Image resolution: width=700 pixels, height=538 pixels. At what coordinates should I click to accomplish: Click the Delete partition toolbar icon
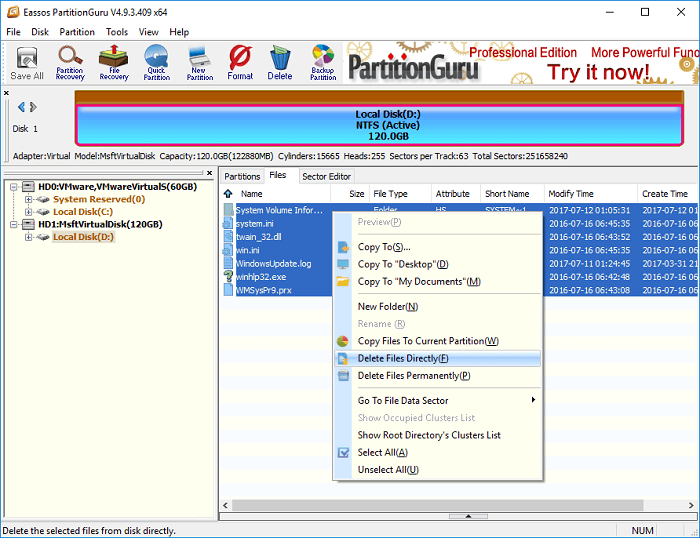(280, 63)
